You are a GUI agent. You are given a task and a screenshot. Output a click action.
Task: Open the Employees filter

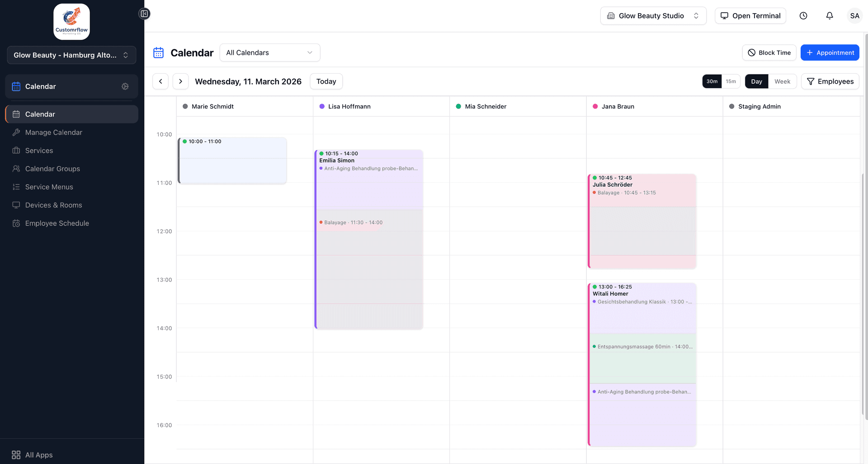[x=830, y=81]
